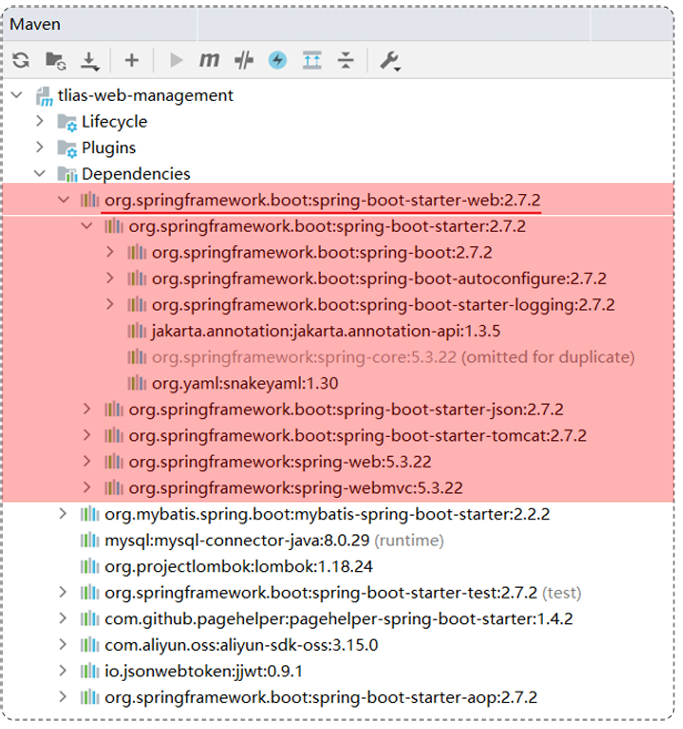
Task: Collapse spring-boot-starter:2.7.2 dependency
Action: pyautogui.click(x=87, y=226)
